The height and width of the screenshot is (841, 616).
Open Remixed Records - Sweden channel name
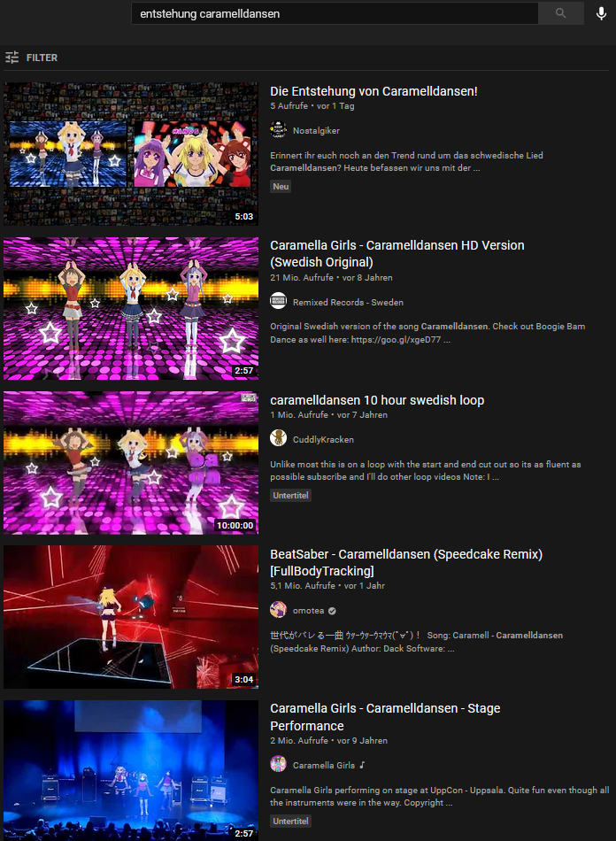pos(348,302)
